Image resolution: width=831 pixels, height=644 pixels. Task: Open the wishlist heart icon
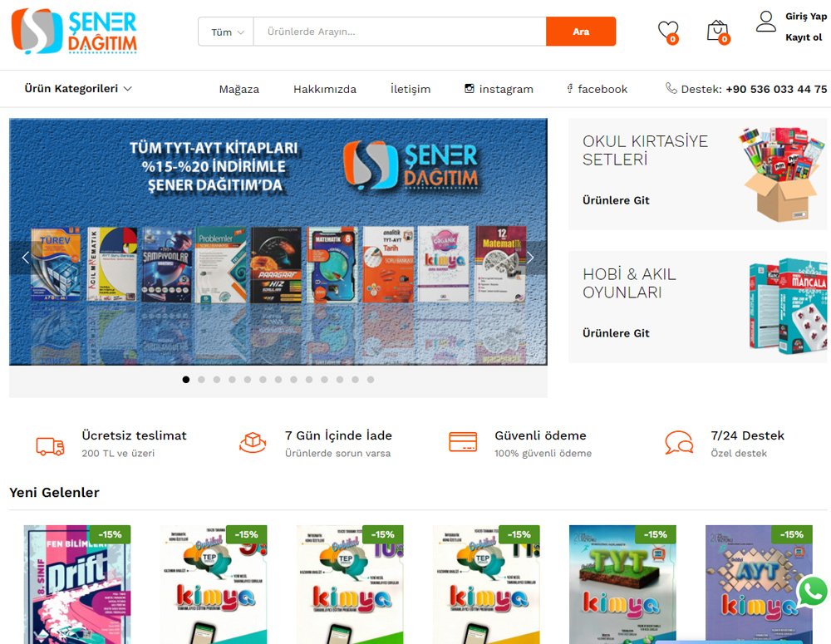[x=668, y=32]
